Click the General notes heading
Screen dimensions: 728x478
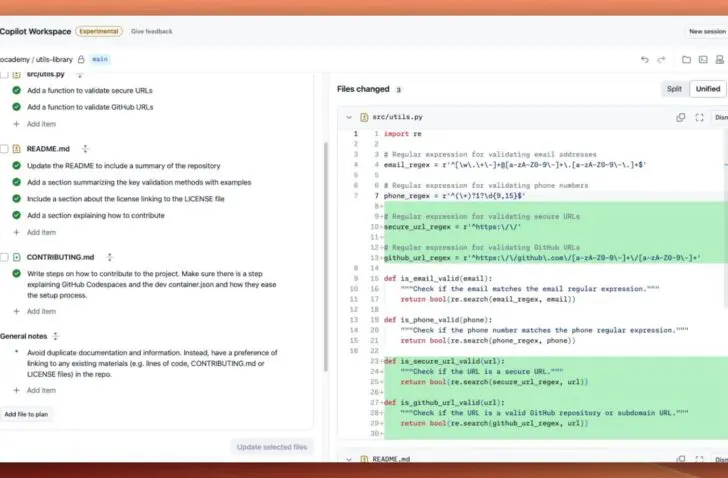(24, 336)
